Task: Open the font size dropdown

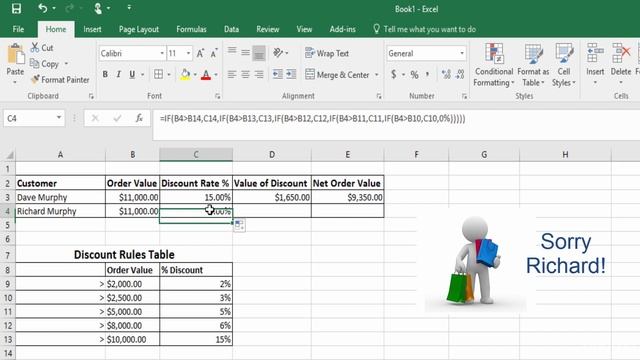Action: coord(188,53)
